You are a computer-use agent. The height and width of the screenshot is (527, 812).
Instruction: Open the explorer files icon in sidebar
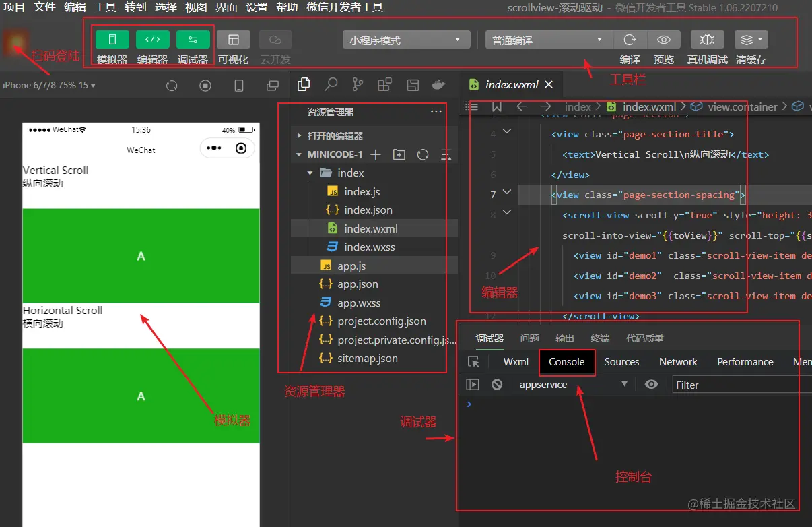304,84
